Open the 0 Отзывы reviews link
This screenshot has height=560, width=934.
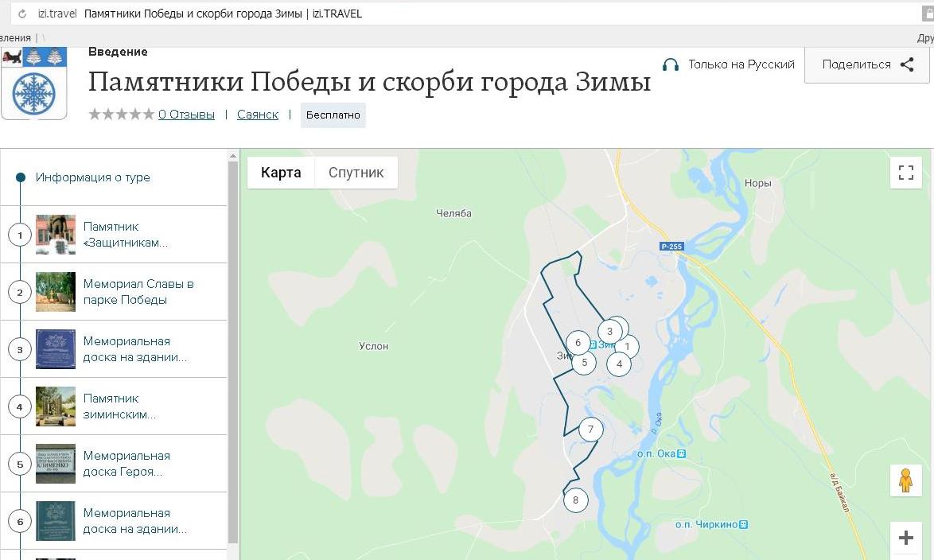point(186,115)
